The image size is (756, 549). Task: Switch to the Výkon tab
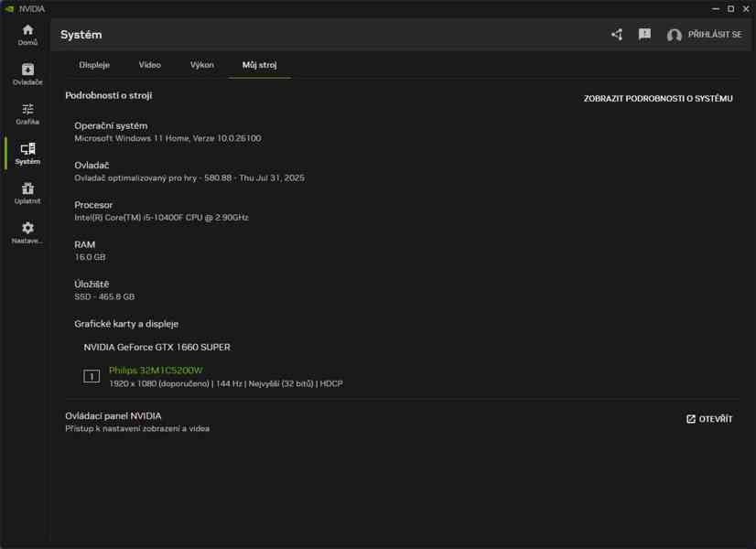[x=201, y=65]
